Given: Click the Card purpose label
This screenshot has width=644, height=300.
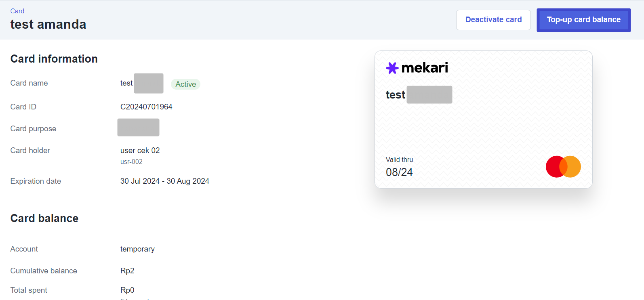Looking at the screenshot, I should click(33, 128).
